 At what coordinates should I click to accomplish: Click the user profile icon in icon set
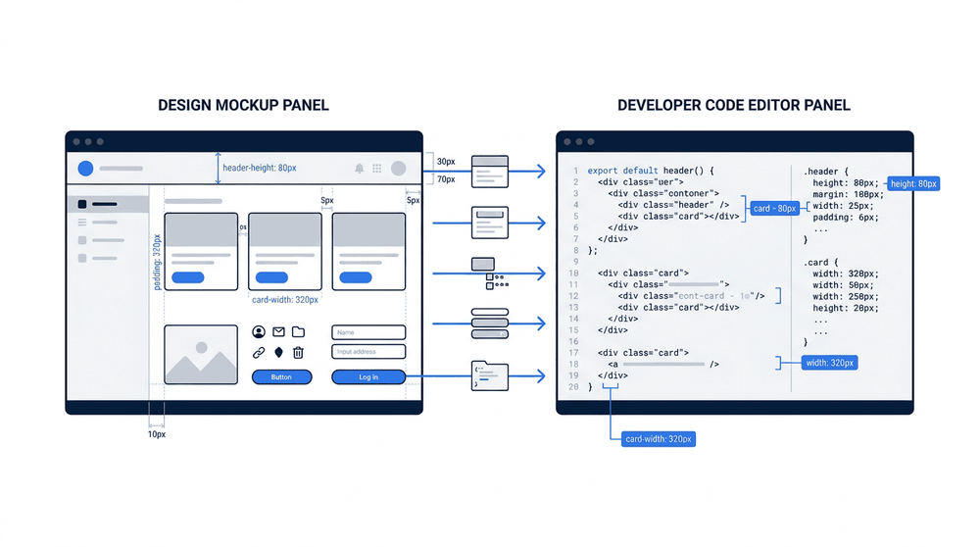click(x=259, y=332)
